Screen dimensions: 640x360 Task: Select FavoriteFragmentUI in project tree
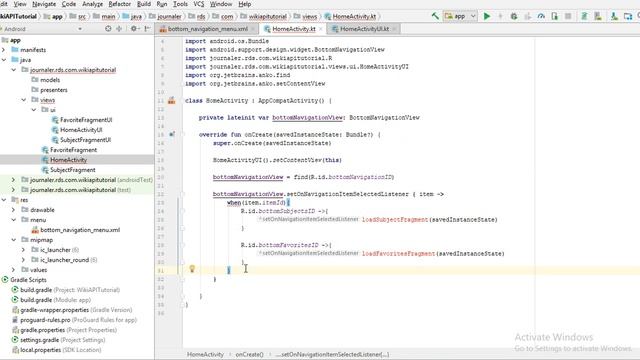pos(86,120)
